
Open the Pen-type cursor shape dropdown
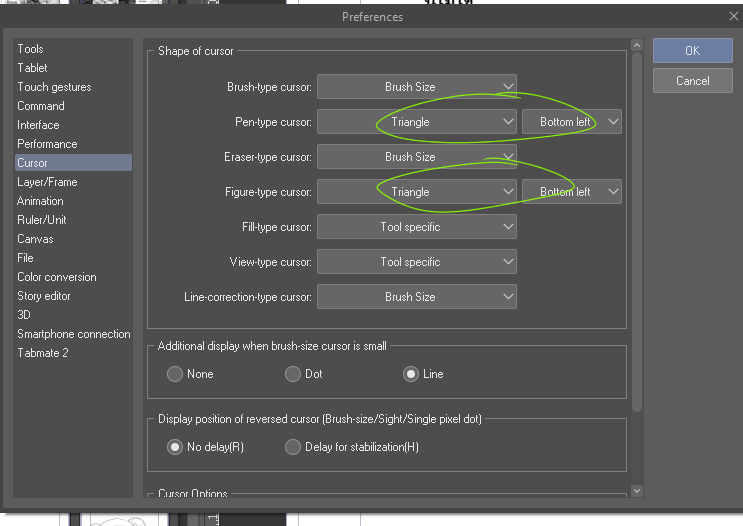[416, 122]
